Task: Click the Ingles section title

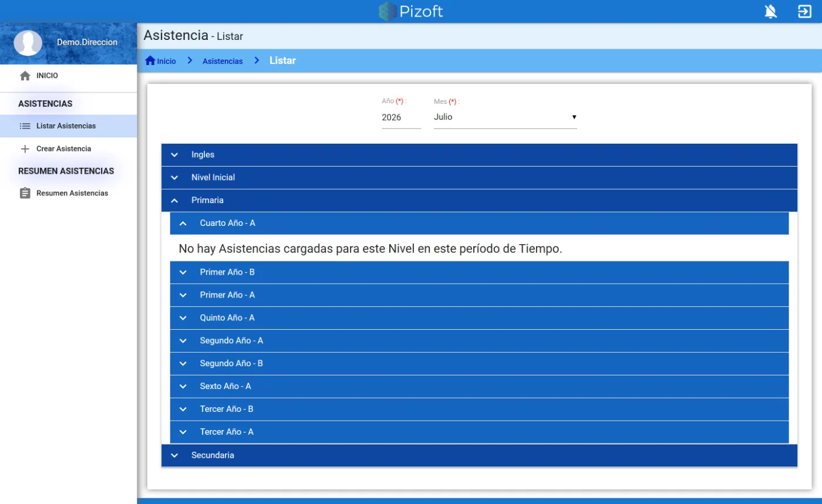Action: pos(203,155)
